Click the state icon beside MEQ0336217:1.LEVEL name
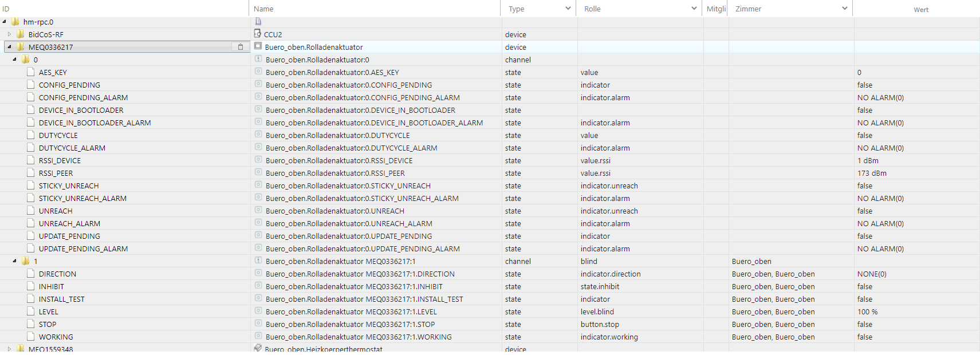This screenshot has width=980, height=355. tap(258, 311)
